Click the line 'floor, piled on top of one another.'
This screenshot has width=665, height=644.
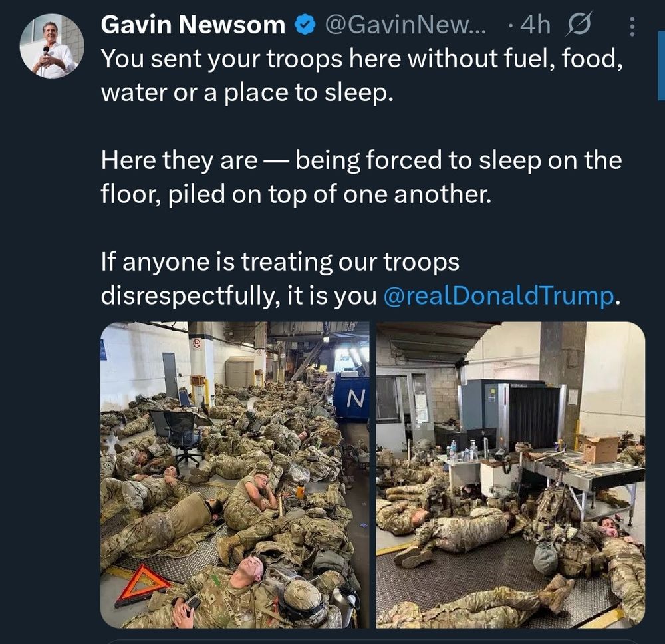coord(296,194)
